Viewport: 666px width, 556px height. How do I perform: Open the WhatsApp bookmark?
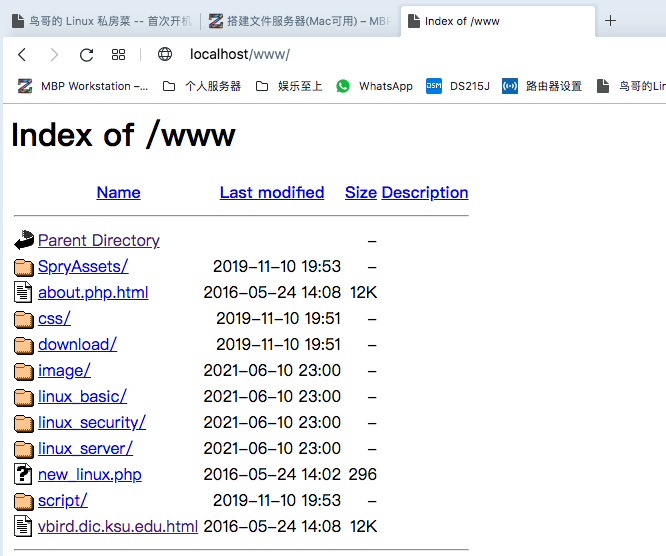tap(374, 86)
